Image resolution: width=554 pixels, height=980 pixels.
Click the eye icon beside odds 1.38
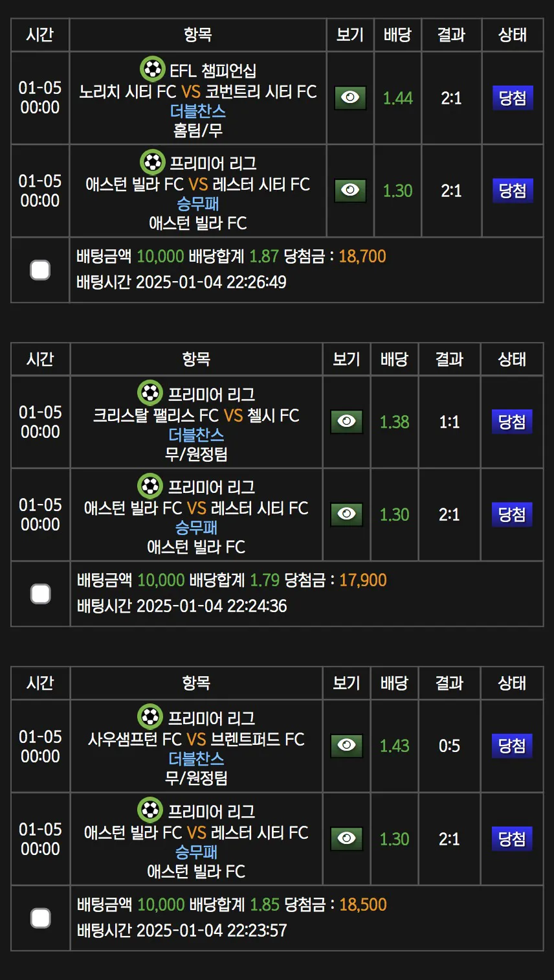(346, 422)
